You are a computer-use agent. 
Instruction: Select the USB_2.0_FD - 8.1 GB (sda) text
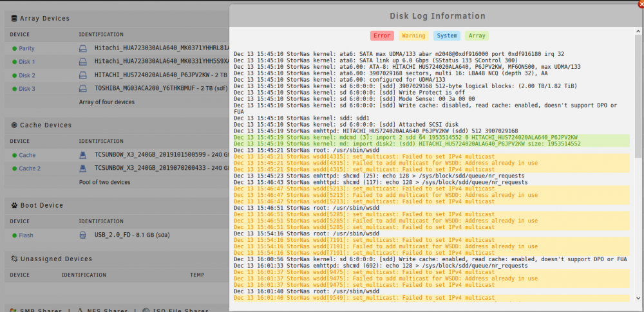(x=132, y=235)
